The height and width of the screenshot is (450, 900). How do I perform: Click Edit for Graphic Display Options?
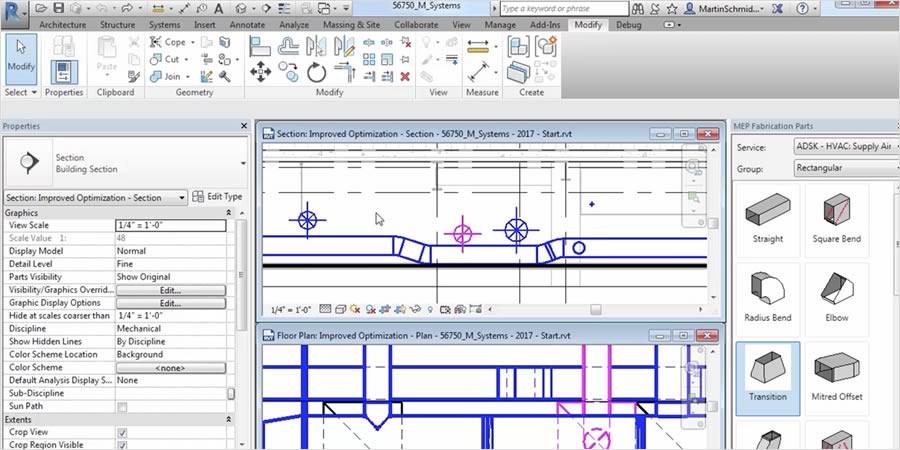tap(171, 303)
